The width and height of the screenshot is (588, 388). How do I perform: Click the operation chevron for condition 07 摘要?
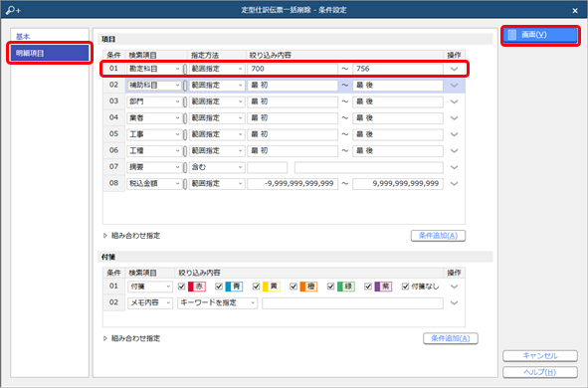tap(454, 167)
